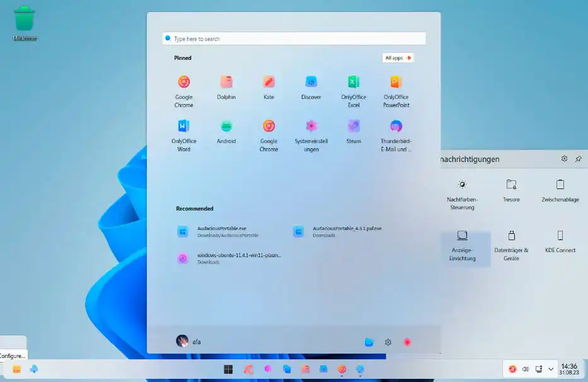
Task: Open recommended windows-ubuntu-11.4.1-win11-plasm file
Action: [229, 258]
